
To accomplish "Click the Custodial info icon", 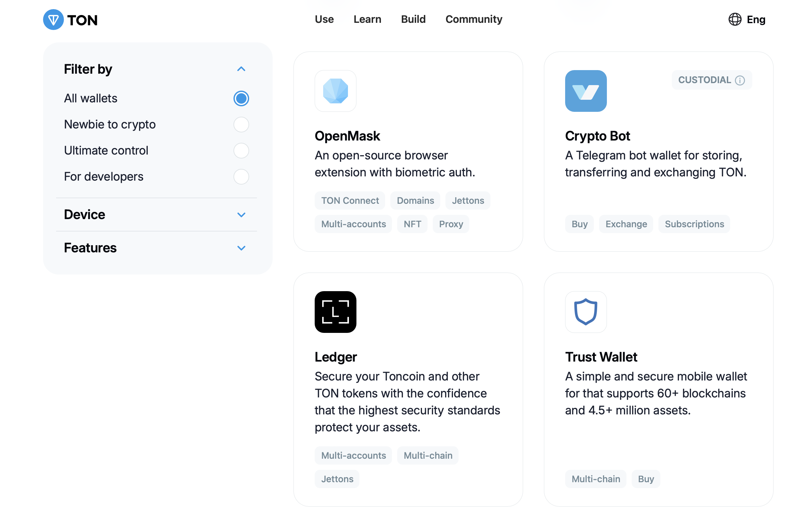I will [x=740, y=80].
